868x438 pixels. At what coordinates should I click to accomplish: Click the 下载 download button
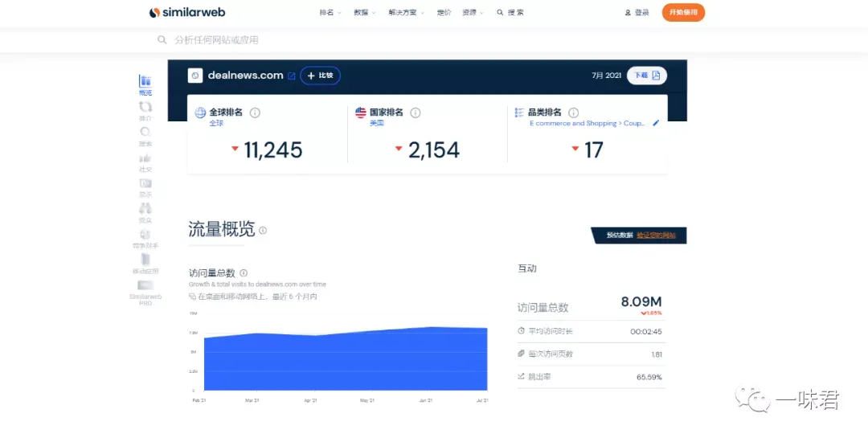(646, 76)
